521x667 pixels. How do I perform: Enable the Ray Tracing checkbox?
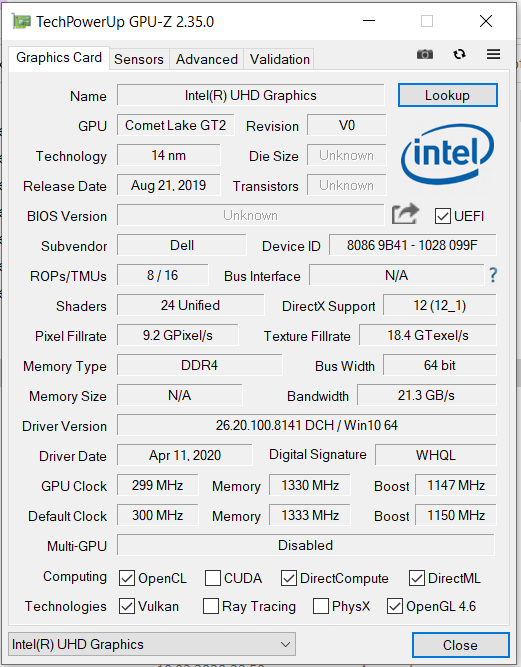click(211, 606)
